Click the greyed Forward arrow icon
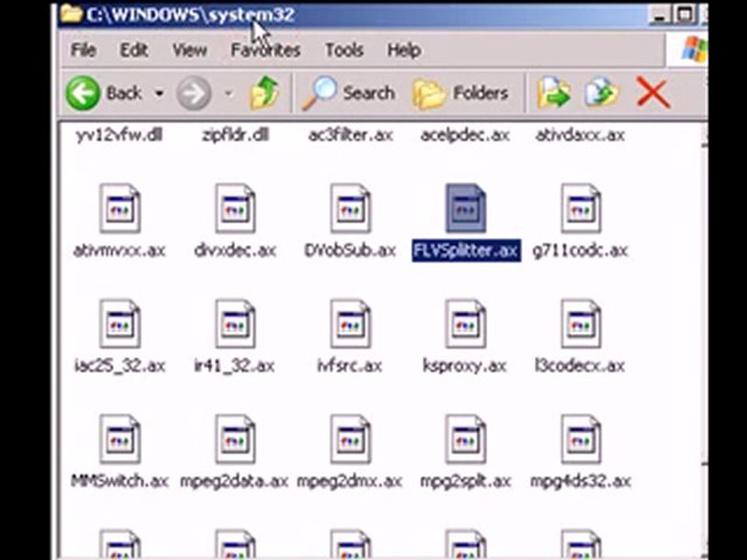The image size is (747, 560). (x=194, y=93)
